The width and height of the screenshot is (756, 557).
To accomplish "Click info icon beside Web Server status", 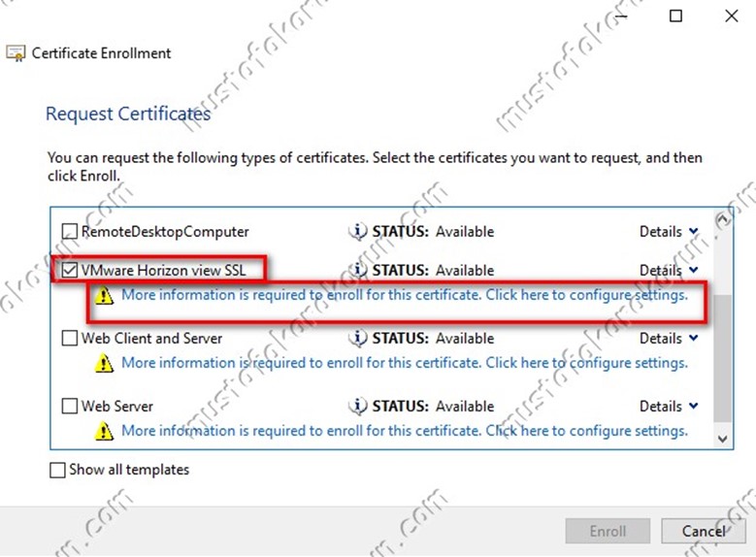I will click(x=358, y=407).
